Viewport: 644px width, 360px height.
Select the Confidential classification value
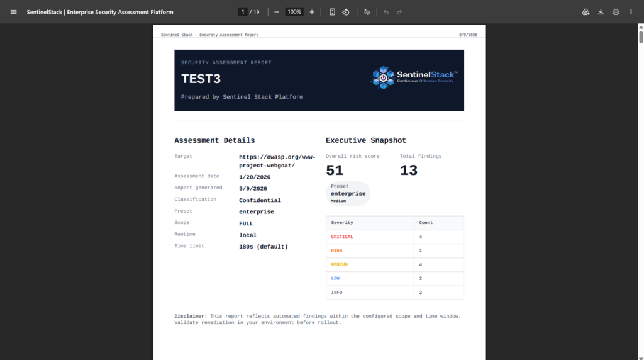[260, 200]
